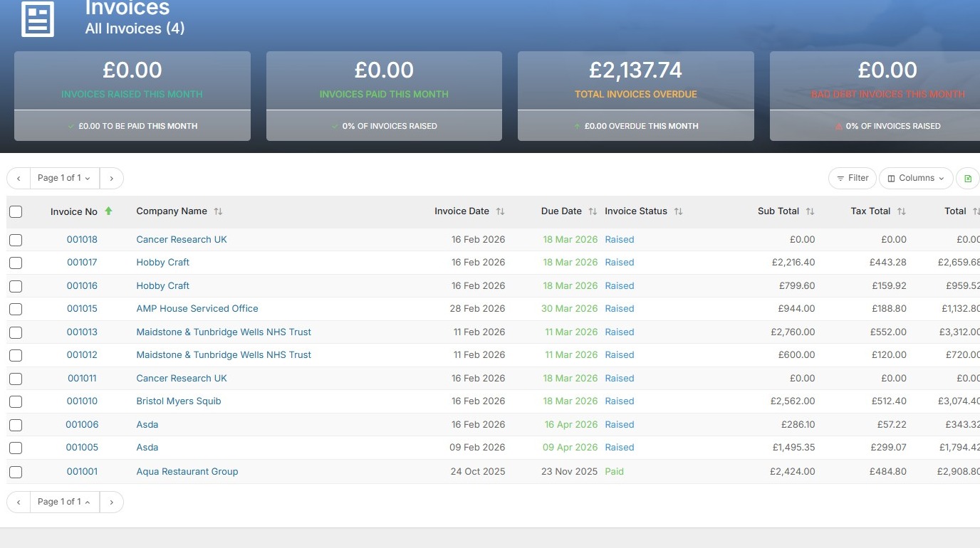Click the green export spreadsheet icon

968,178
